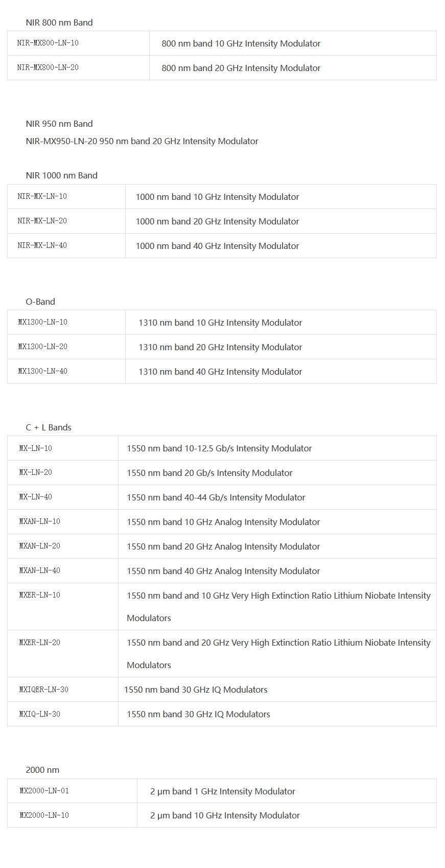Click the MXAN-LN-10 analog modulator code
445x868 pixels.
[x=40, y=521]
